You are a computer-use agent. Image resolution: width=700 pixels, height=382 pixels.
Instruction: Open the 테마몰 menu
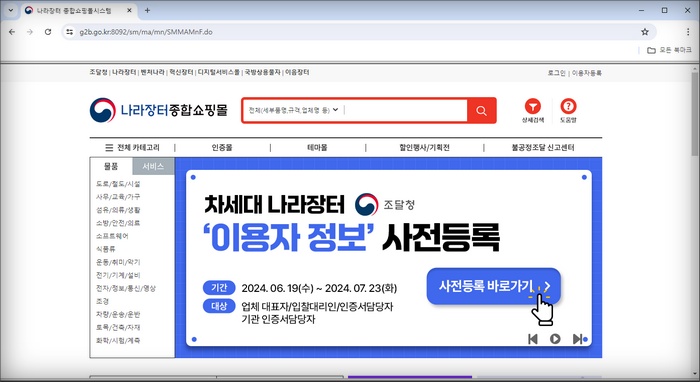click(x=317, y=148)
